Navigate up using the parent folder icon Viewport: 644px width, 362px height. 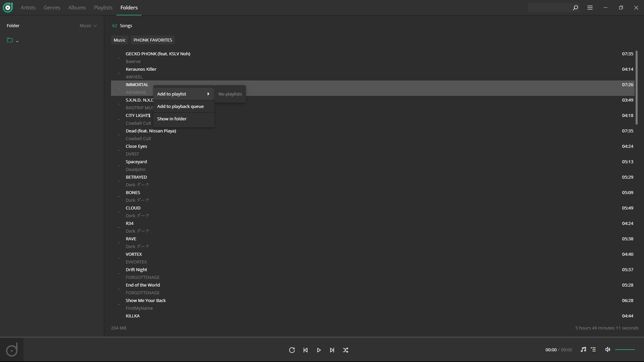pyautogui.click(x=10, y=40)
